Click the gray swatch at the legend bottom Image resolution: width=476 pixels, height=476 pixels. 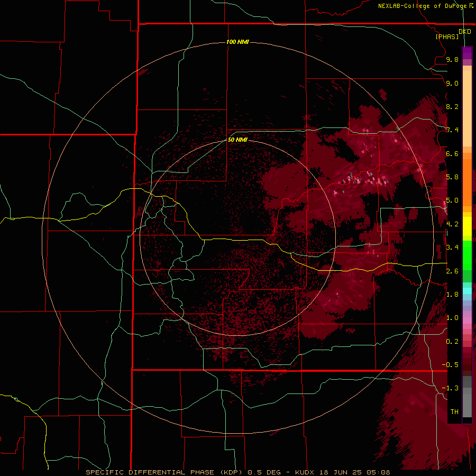point(467,403)
